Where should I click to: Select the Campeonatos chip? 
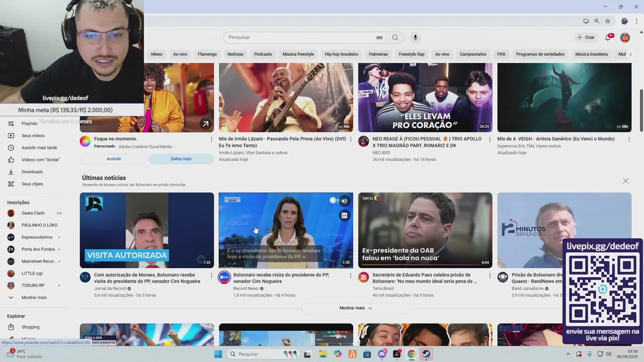pos(473,54)
